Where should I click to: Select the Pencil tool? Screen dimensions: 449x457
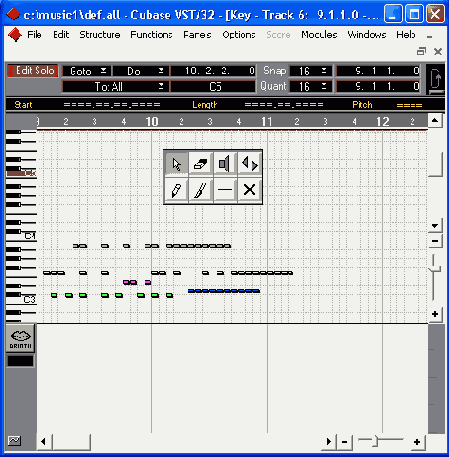coord(176,190)
